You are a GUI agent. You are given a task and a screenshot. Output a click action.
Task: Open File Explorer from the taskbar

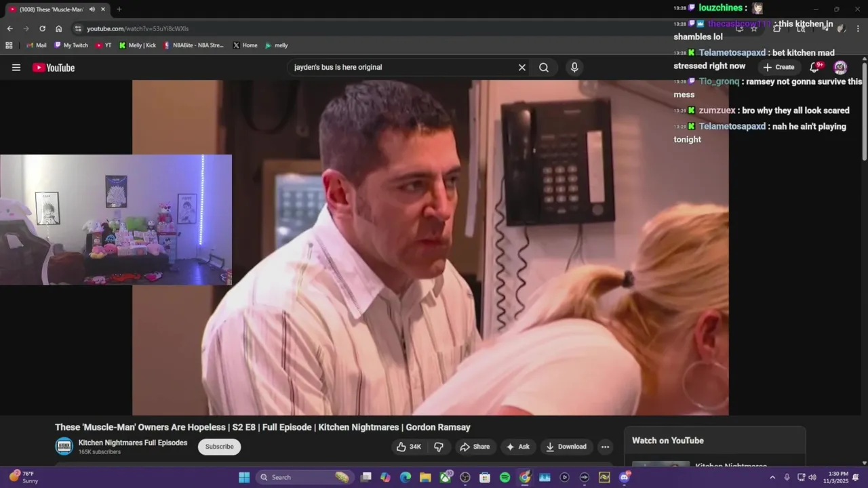click(x=425, y=477)
